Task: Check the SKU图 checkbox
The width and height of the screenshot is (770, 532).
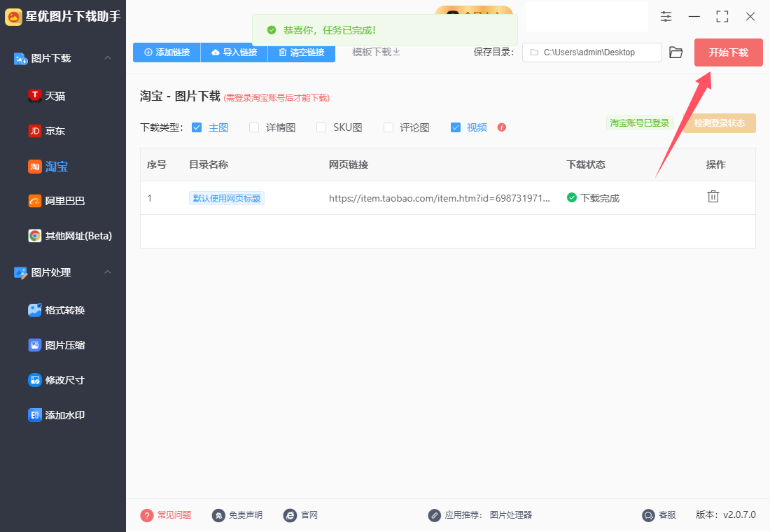Action: (321, 127)
